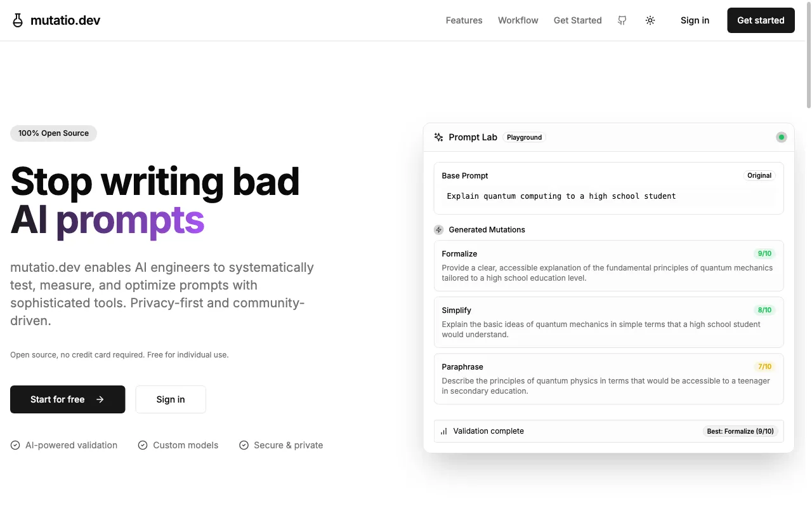
Task: Click the 100% Open Source badge
Action: [x=53, y=133]
